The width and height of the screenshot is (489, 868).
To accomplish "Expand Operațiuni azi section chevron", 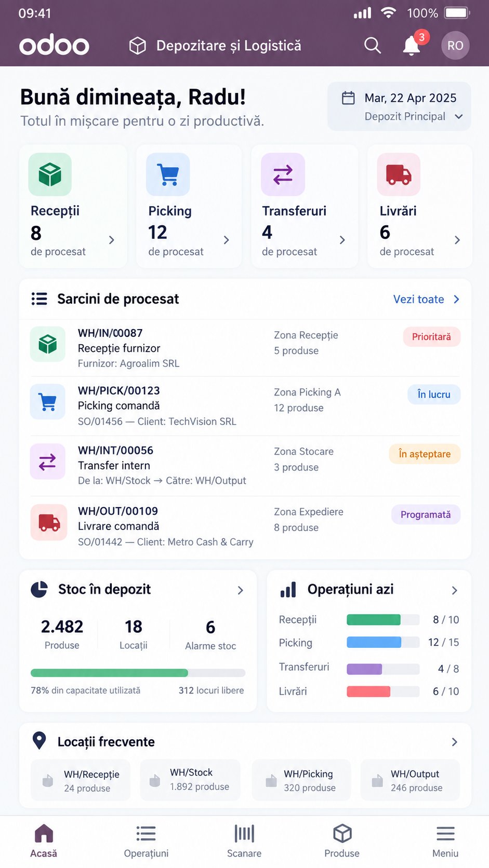I will click(454, 590).
